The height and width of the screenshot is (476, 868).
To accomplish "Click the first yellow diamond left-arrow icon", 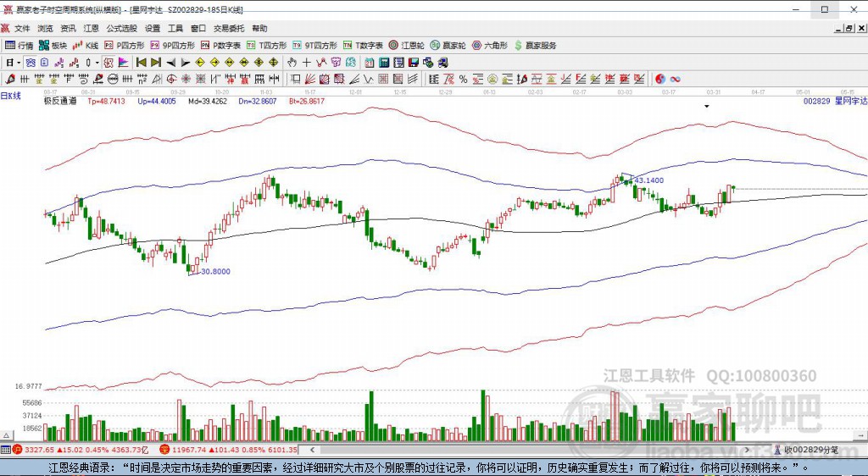I will tap(200, 62).
